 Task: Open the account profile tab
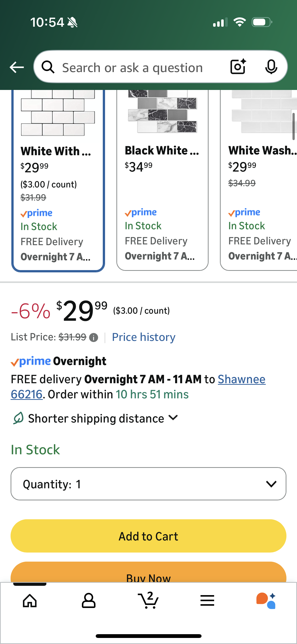(89, 601)
